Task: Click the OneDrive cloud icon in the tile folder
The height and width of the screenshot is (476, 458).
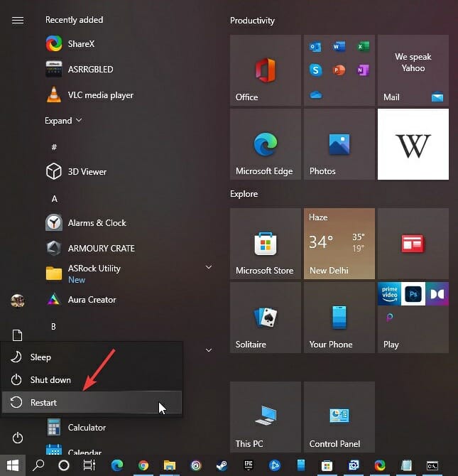Action: tap(316, 95)
